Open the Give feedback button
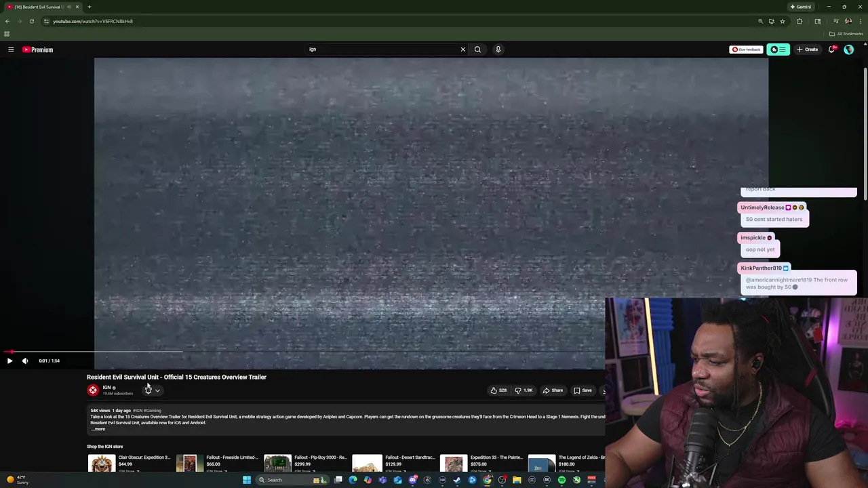Viewport: 868px width, 488px height. point(746,49)
